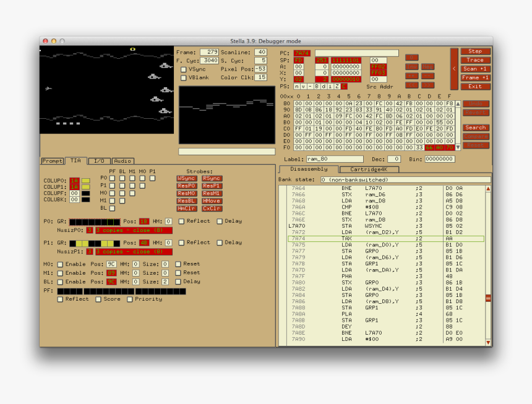Strobe the WSync button
Viewport: 532px width, 404px height.
187,178
